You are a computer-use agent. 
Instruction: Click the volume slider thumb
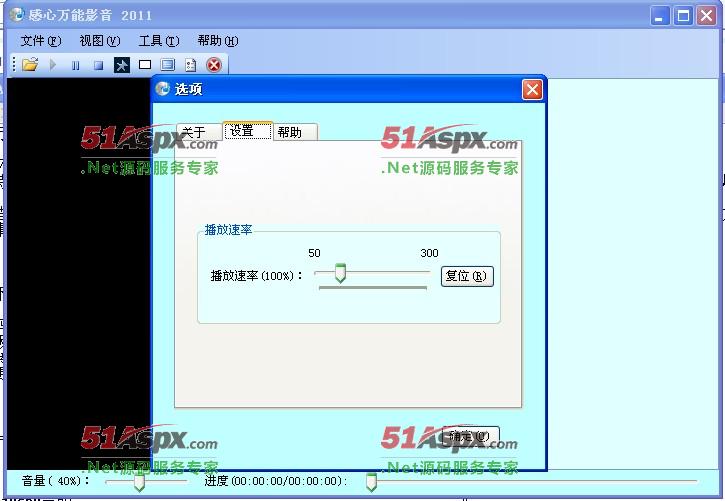[x=139, y=482]
